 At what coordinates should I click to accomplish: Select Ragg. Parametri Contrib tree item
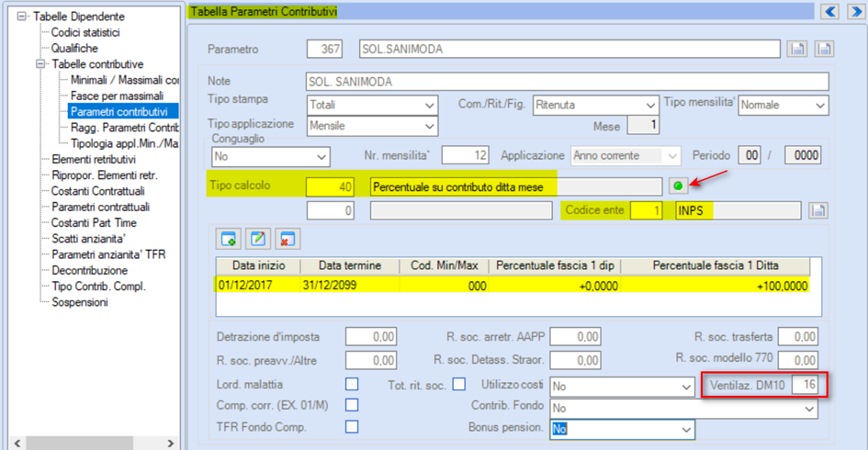(124, 128)
